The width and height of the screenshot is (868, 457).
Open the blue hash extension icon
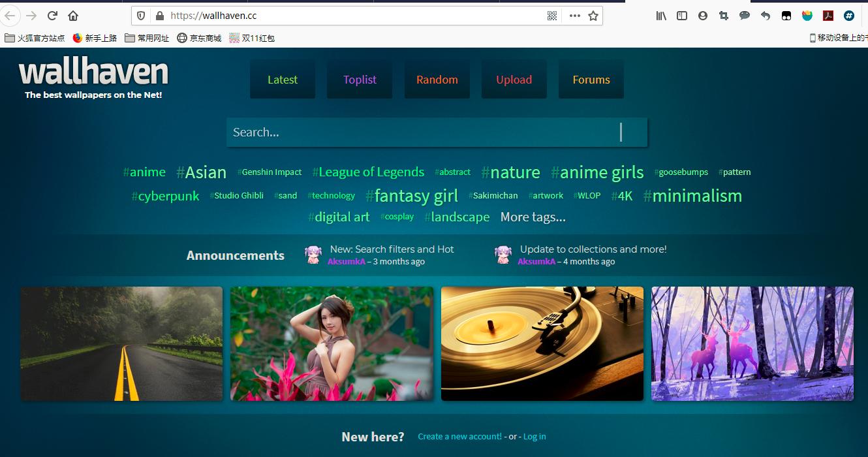click(x=849, y=16)
